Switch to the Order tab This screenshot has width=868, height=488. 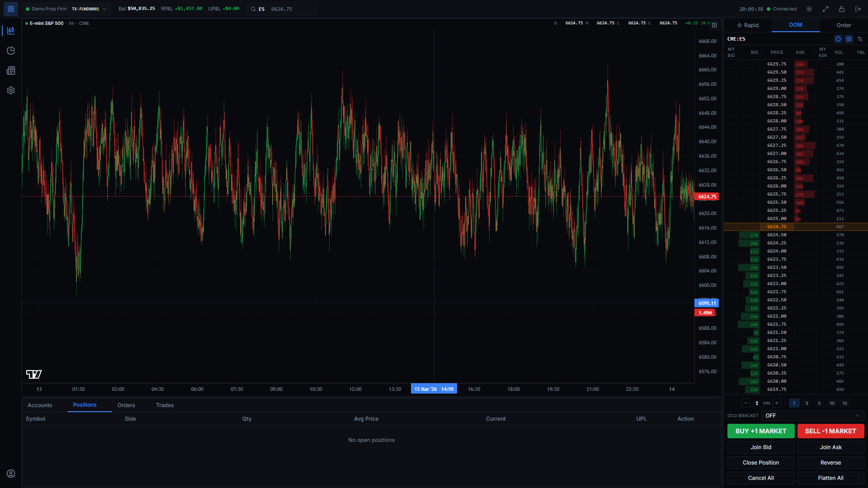844,25
